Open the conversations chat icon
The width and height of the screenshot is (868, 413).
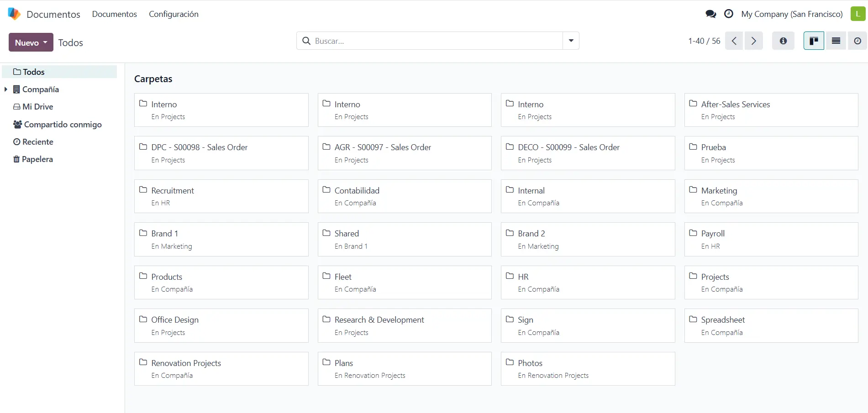click(x=710, y=14)
